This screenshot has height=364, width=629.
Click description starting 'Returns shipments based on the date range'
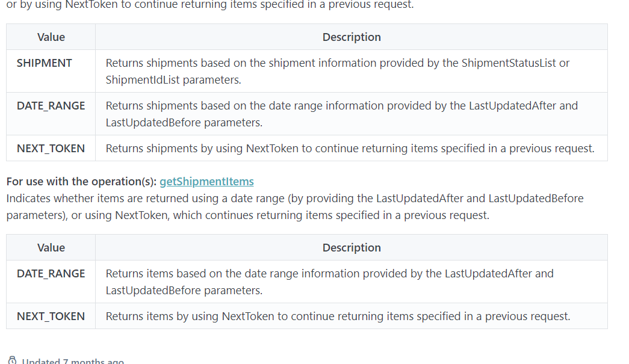pos(341,114)
